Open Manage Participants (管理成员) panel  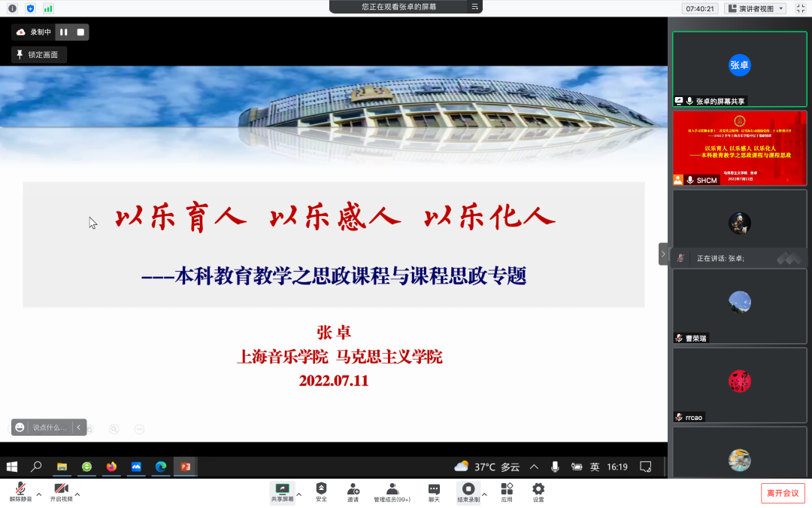click(x=392, y=492)
